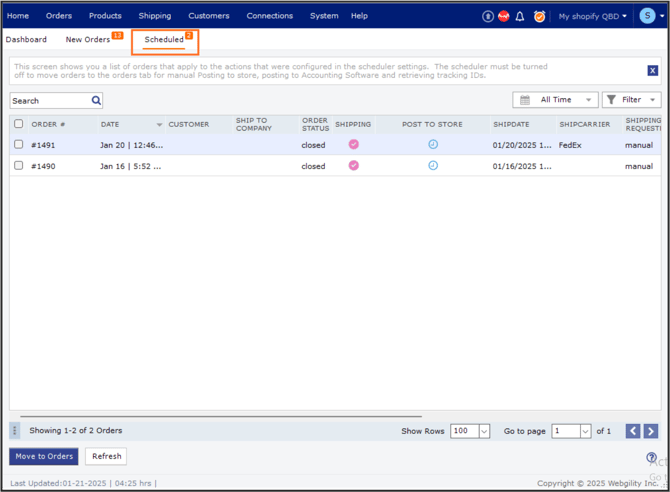Viewport: 670px width, 492px height.
Task: Select all orders with header checkbox
Action: [x=18, y=124]
